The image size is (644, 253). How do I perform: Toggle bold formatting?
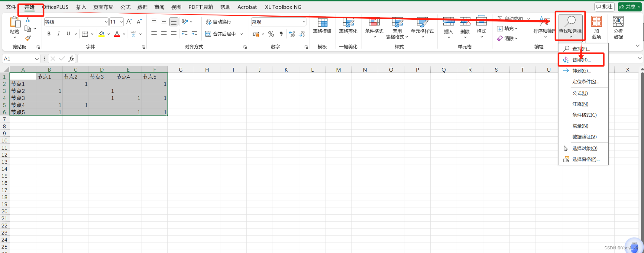pos(49,34)
